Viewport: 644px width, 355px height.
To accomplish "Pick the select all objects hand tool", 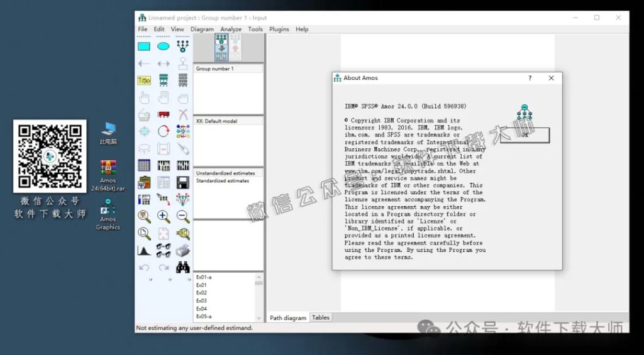I will (x=164, y=97).
